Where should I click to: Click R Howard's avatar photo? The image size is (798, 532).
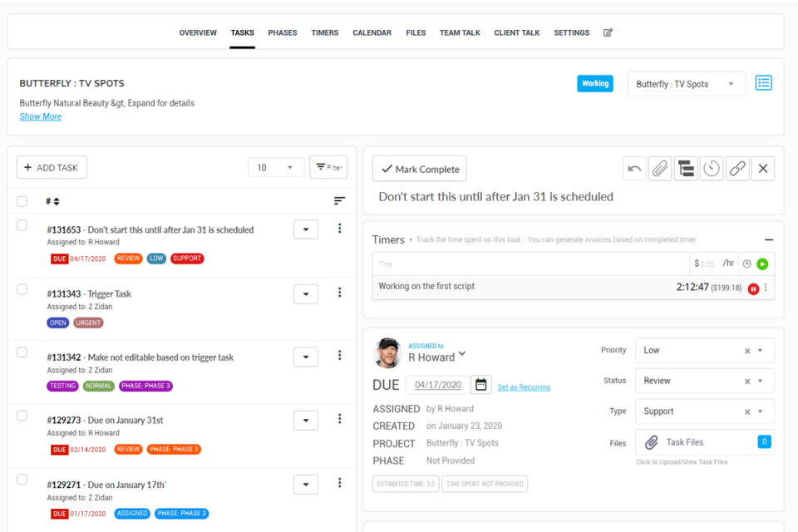pos(388,352)
